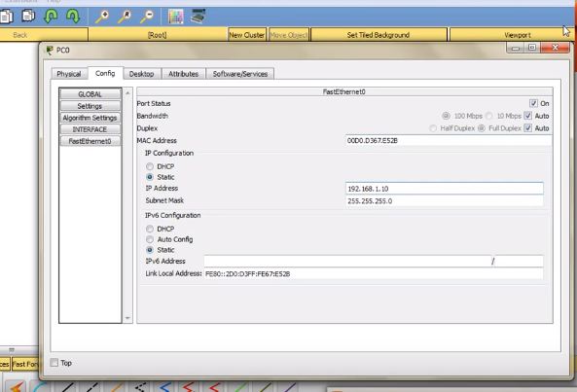Click the green Redo arrow

tap(73, 17)
